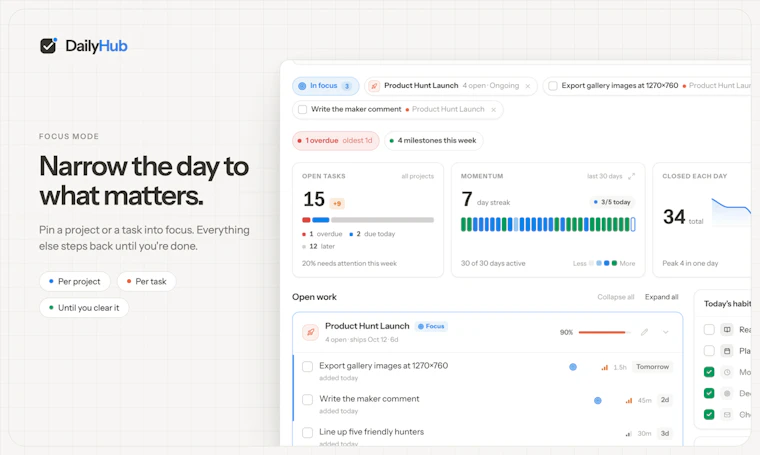
Task: Click the Tomorrow due date chip
Action: coord(652,367)
